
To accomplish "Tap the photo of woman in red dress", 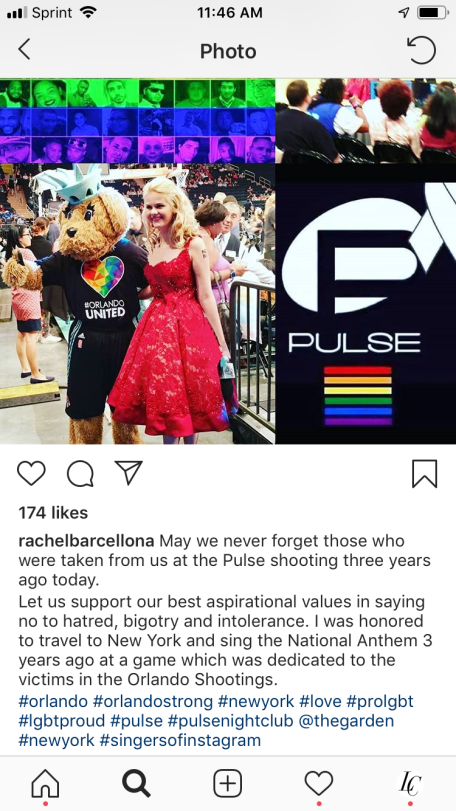I will tap(138, 304).
